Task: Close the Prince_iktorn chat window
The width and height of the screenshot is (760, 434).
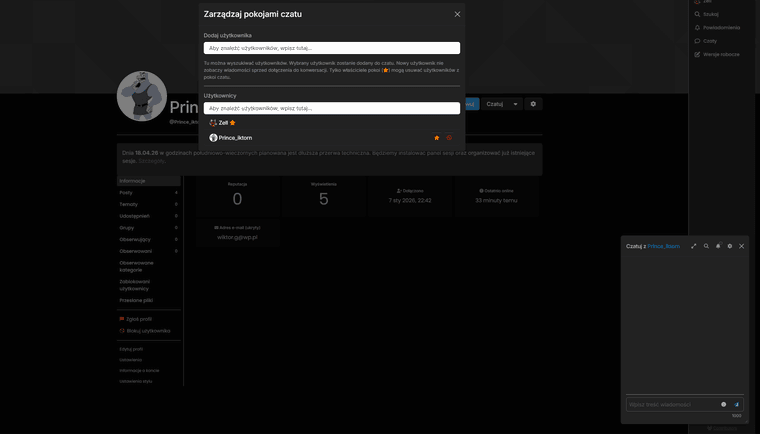Action: 742,246
